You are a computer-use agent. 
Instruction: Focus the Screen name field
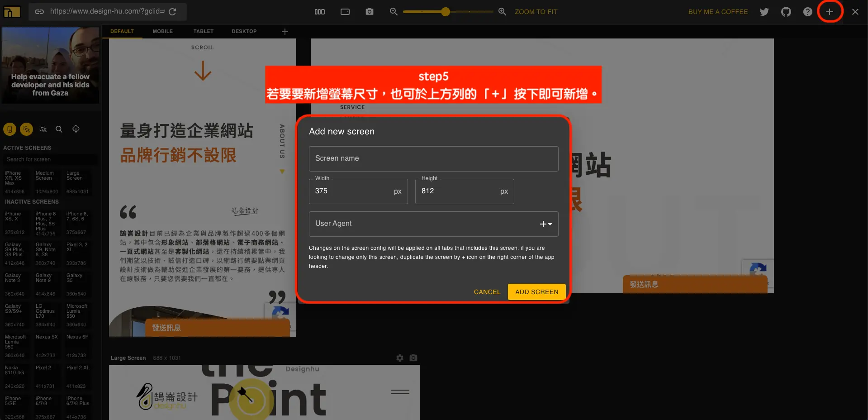click(x=434, y=159)
